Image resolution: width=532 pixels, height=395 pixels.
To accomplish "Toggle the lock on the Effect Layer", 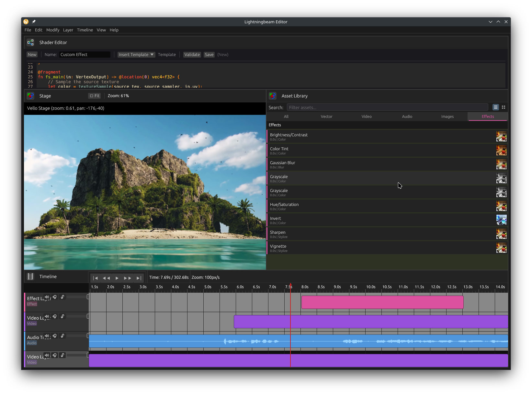I will point(62,297).
